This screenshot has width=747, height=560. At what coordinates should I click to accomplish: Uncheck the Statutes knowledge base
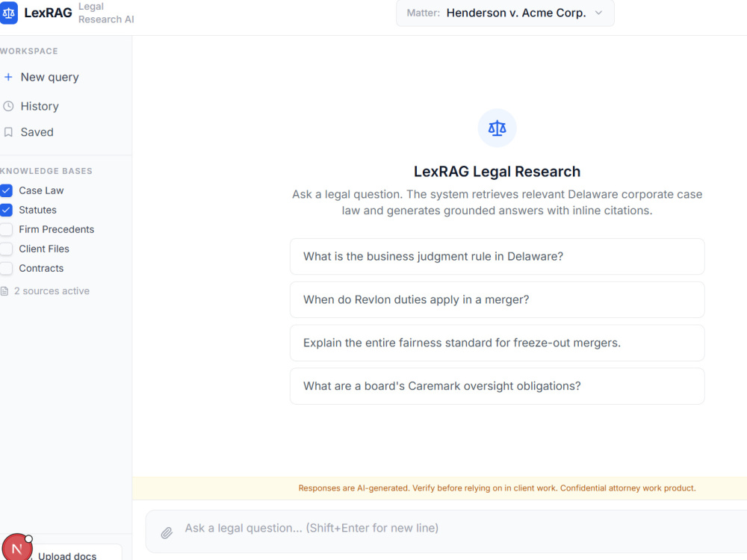[6, 210]
